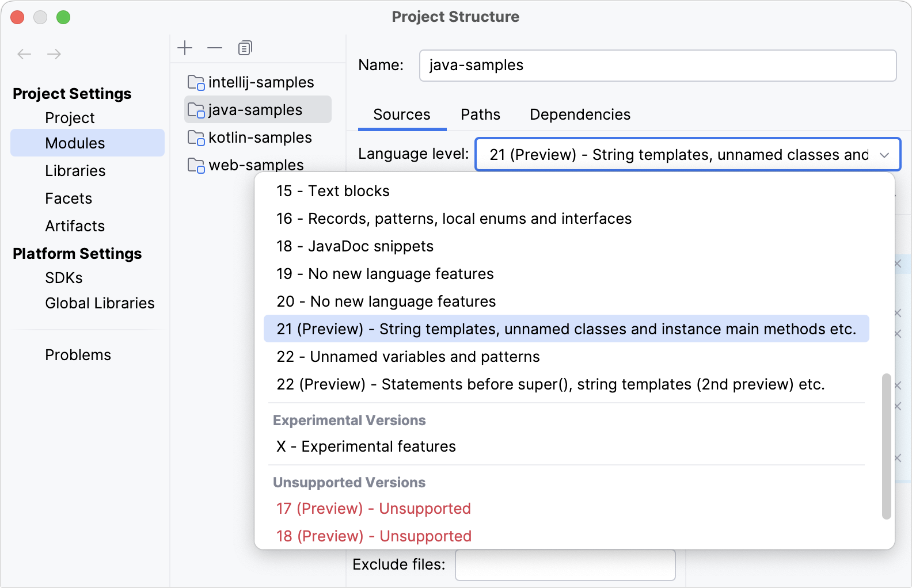The image size is (912, 588).
Task: Select the web-samples module folder icon
Action: pyautogui.click(x=196, y=166)
